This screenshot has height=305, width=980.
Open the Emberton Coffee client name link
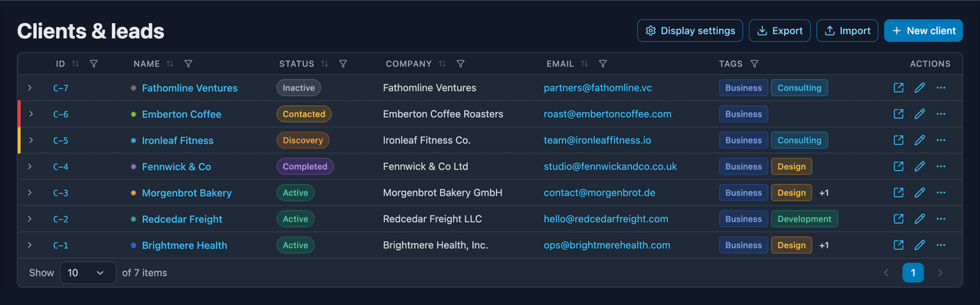pyautogui.click(x=181, y=114)
